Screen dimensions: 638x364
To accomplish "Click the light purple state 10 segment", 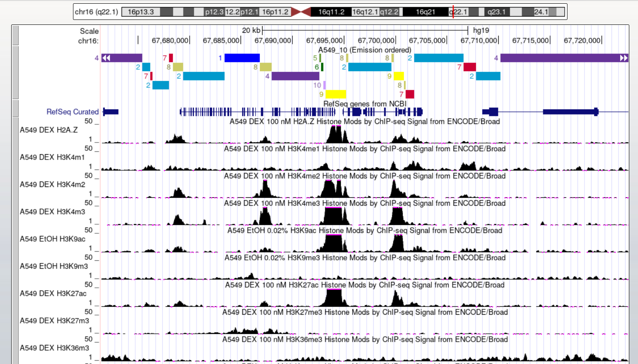I will click(324, 85).
